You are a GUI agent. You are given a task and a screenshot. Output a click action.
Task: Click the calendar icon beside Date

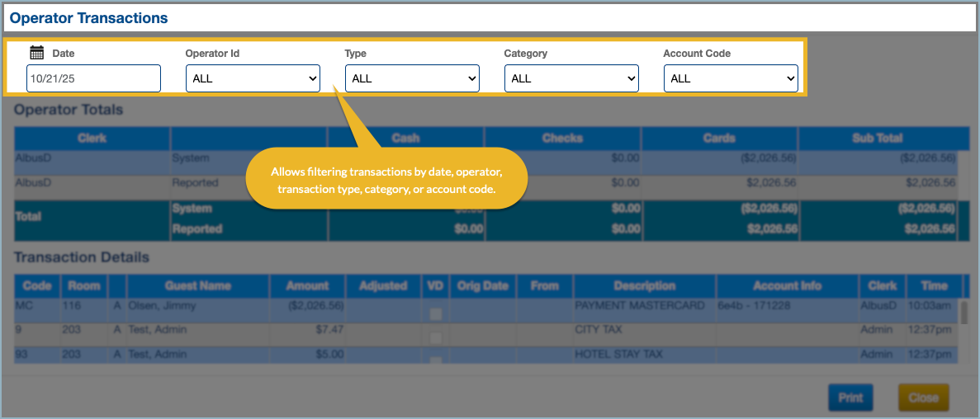(36, 53)
